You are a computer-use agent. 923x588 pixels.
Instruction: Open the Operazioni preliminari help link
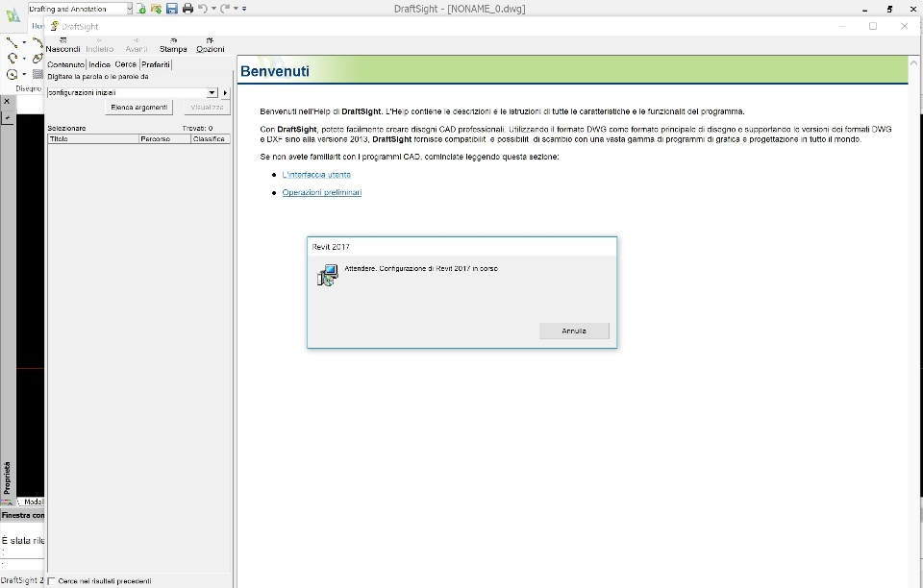pyautogui.click(x=322, y=192)
